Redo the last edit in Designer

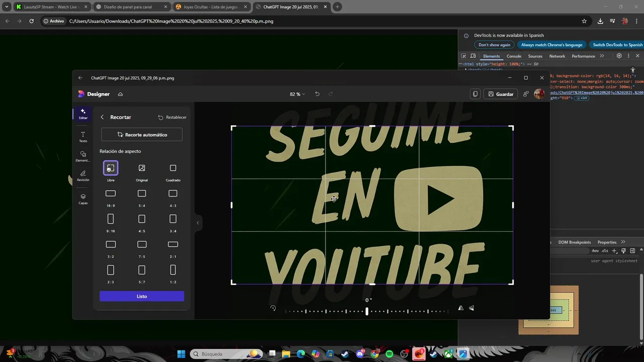tap(331, 94)
